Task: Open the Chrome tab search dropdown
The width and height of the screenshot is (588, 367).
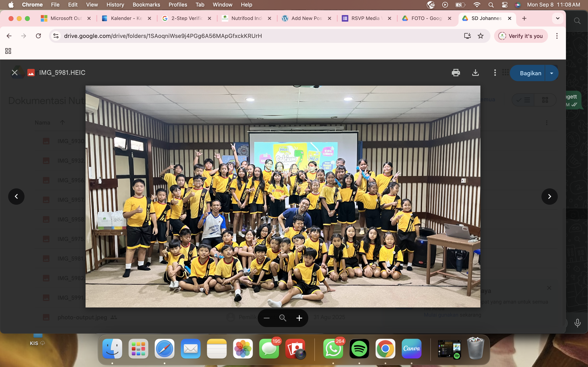Action: tap(557, 18)
